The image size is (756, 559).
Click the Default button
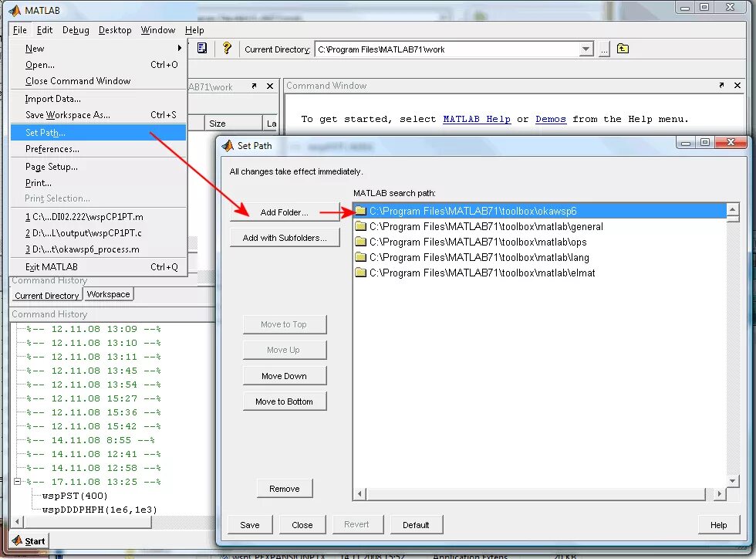(x=416, y=525)
